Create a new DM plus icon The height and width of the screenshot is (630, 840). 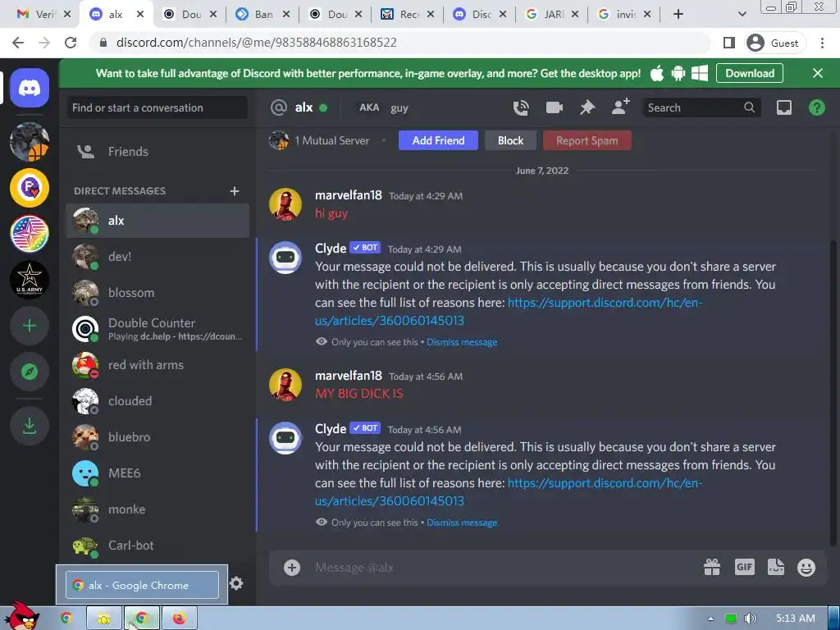234,191
